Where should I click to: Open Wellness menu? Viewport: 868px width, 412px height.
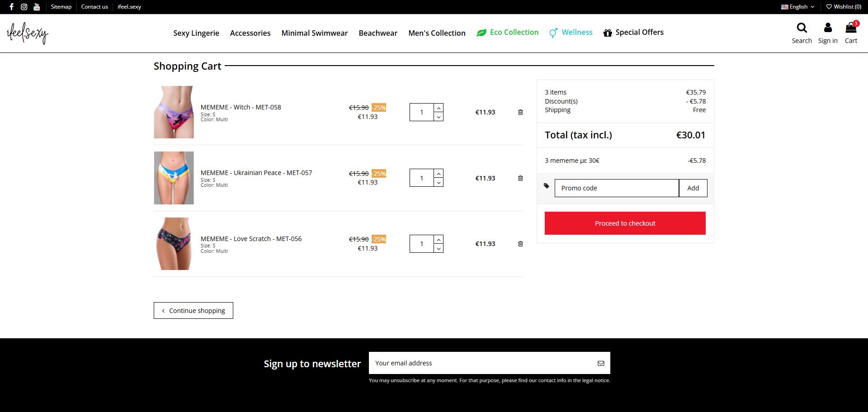point(571,33)
